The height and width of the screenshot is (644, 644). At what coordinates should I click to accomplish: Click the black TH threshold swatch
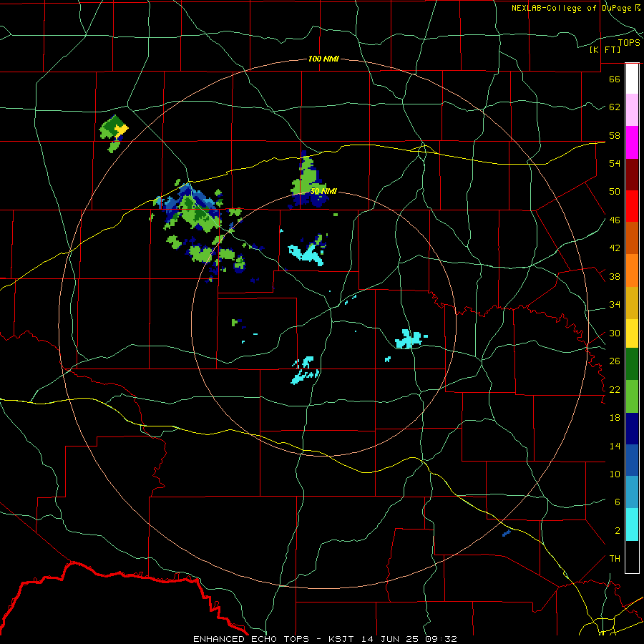(x=632, y=557)
